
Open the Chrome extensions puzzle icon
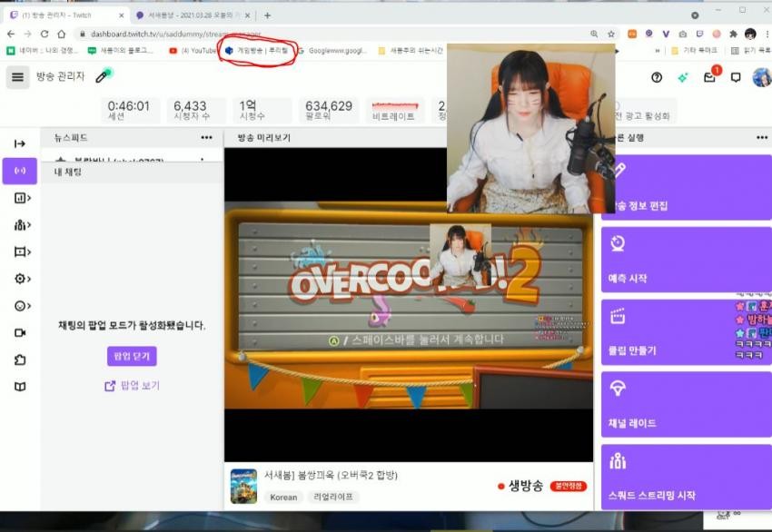pos(734,34)
